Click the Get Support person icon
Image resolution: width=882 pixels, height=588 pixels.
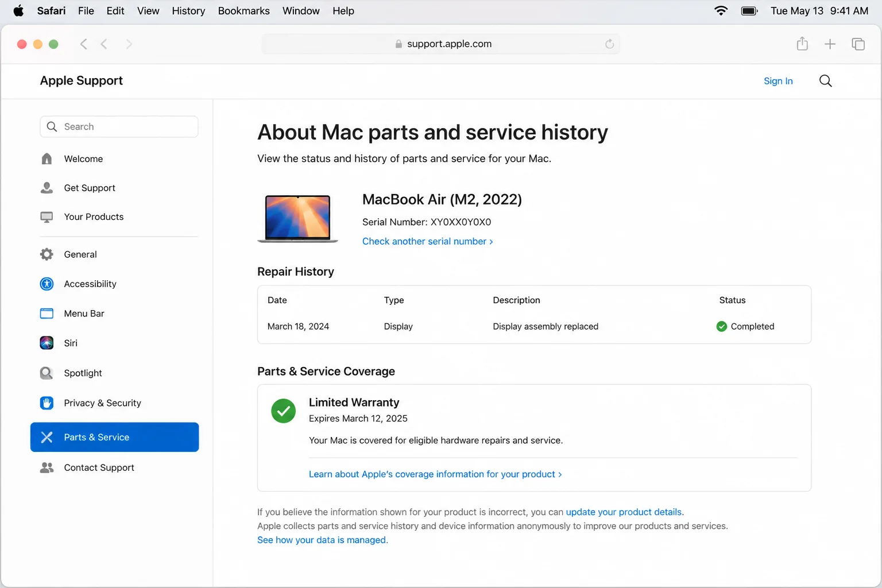coord(47,188)
